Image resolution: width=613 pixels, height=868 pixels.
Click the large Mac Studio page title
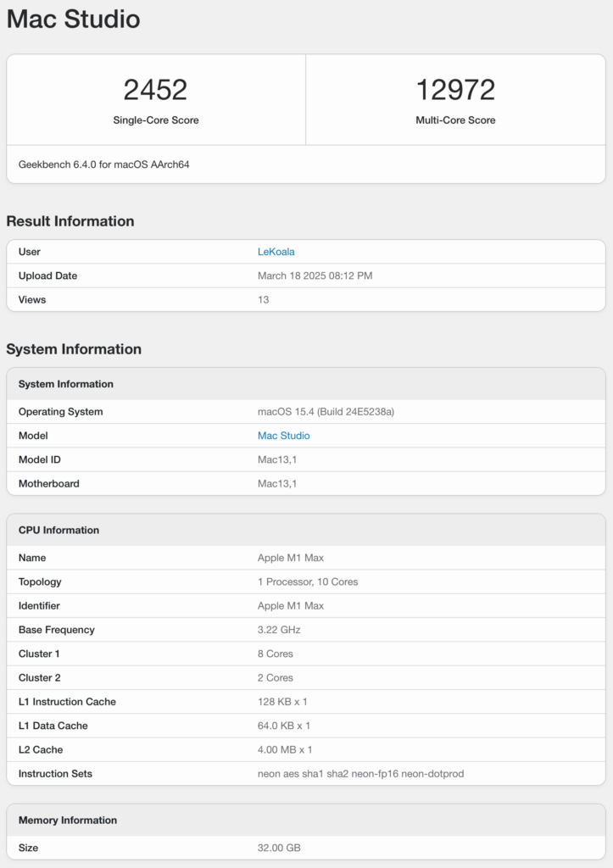[74, 19]
